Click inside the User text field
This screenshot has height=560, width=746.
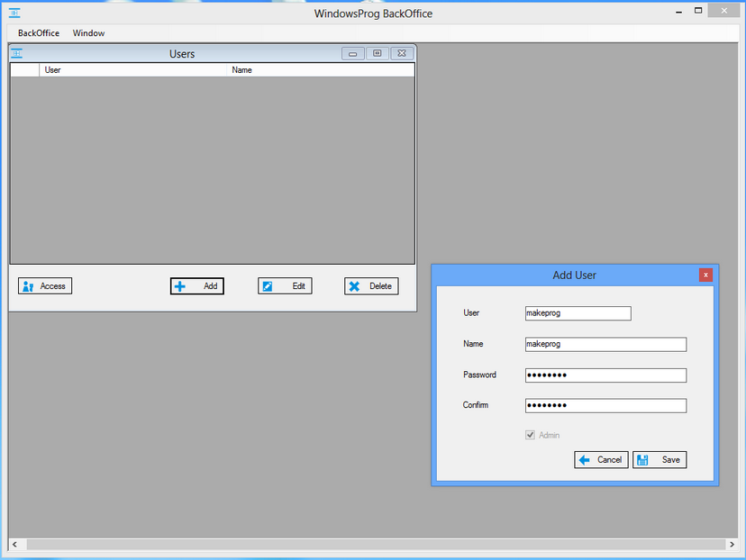(x=577, y=312)
